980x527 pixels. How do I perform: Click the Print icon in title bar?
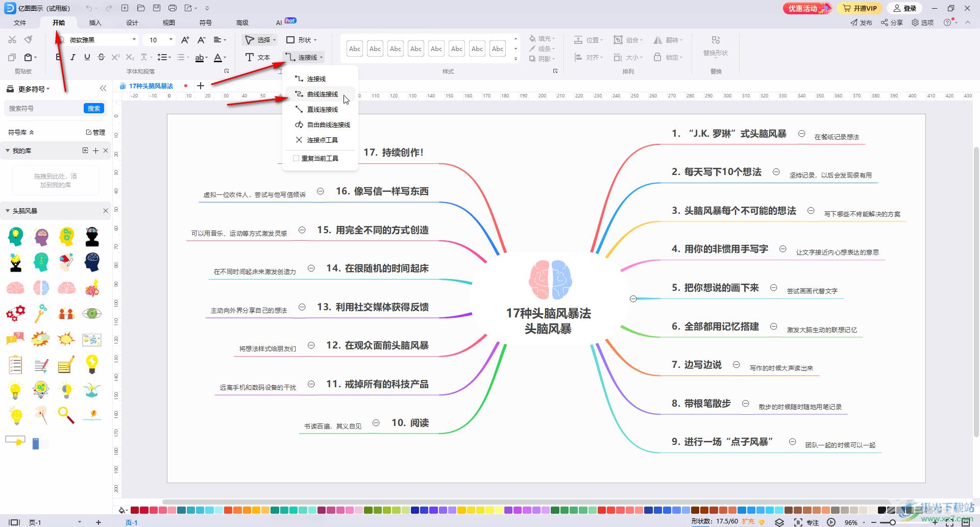click(x=173, y=8)
